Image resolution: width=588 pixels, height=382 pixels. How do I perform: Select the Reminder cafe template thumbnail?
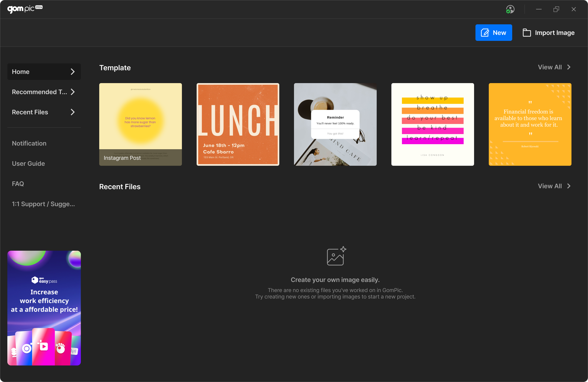tap(335, 124)
